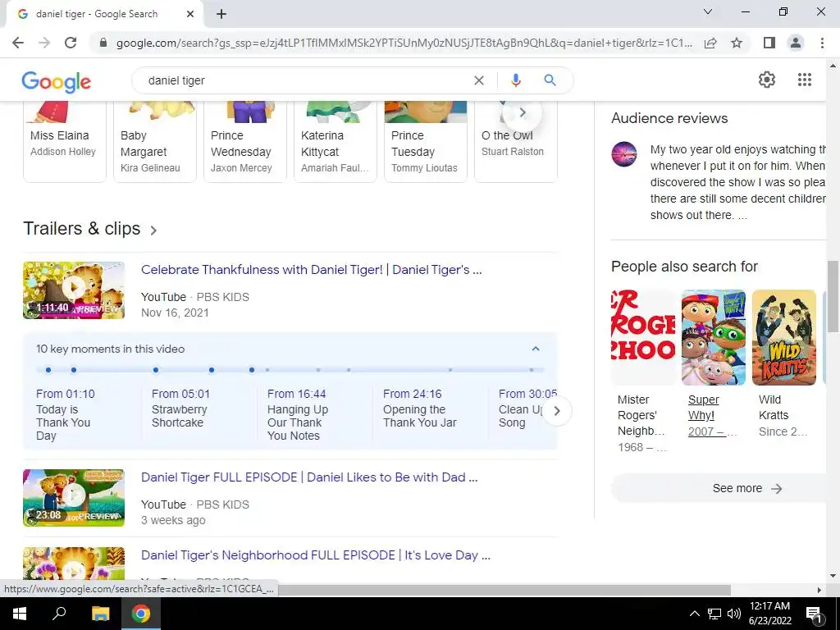Open Celebrate Thankfulness with Daniel Tiger link
This screenshot has width=840, height=630.
(311, 269)
